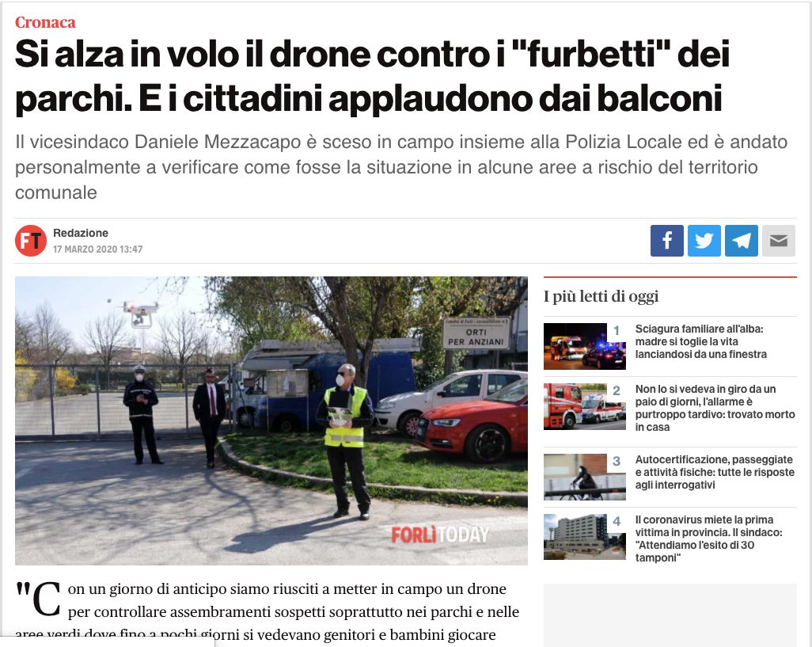Read 'Autocertificazione, passeggiate' article
812x647 pixels.
pos(715,472)
